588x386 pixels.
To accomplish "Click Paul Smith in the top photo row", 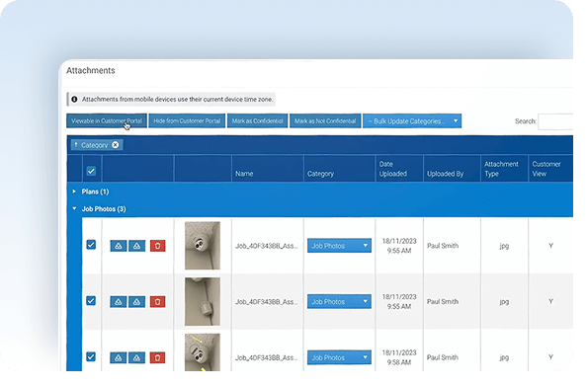I will (x=443, y=246).
